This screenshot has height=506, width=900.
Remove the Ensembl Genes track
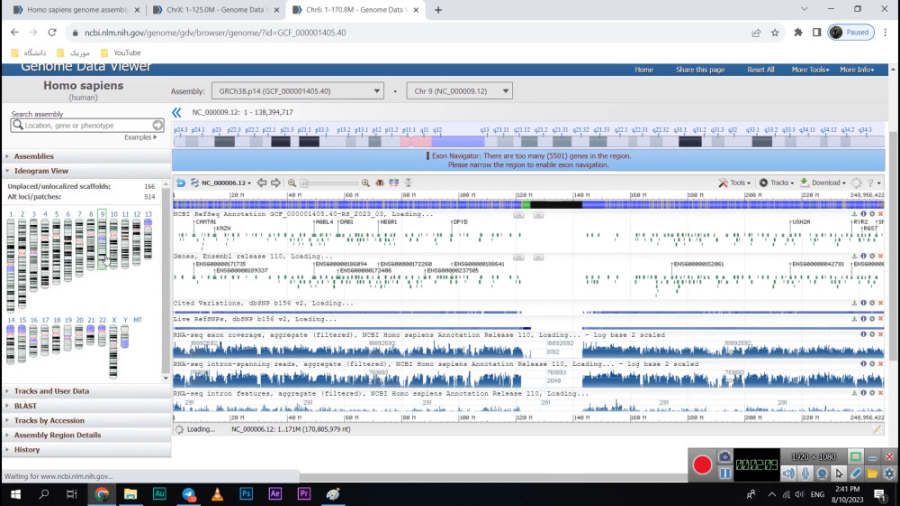(880, 256)
